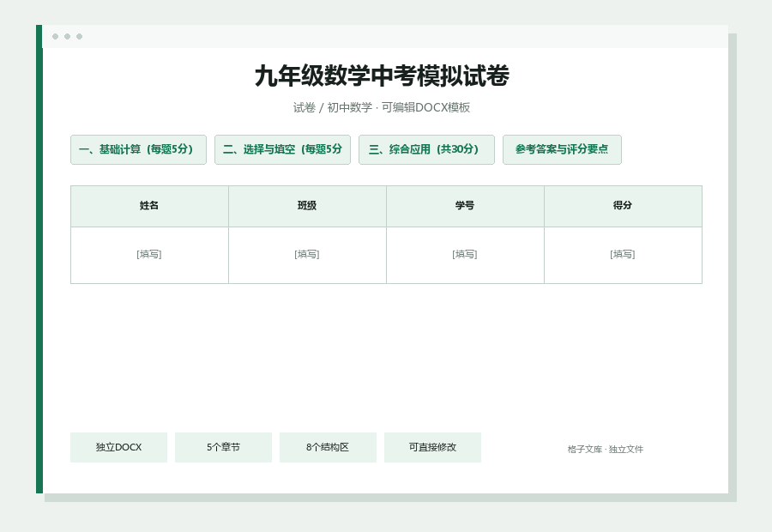Click subtitle 试卷 / 初中数学 · 可编辑DOCX模板

tap(382, 107)
